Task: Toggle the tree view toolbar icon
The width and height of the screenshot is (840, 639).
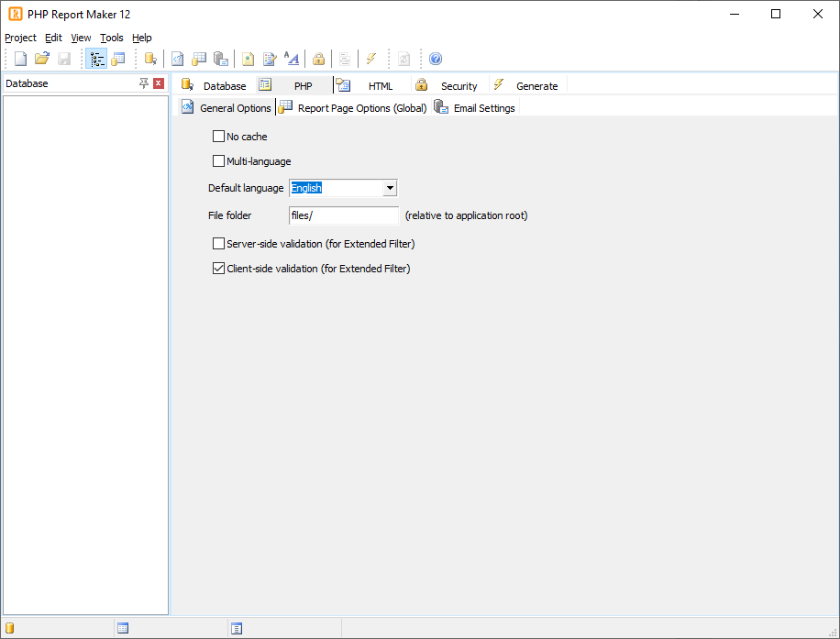Action: [96, 59]
